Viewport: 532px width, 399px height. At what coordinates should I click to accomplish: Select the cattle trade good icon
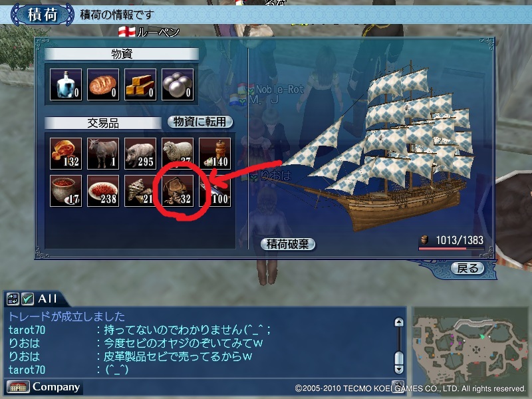click(x=103, y=154)
